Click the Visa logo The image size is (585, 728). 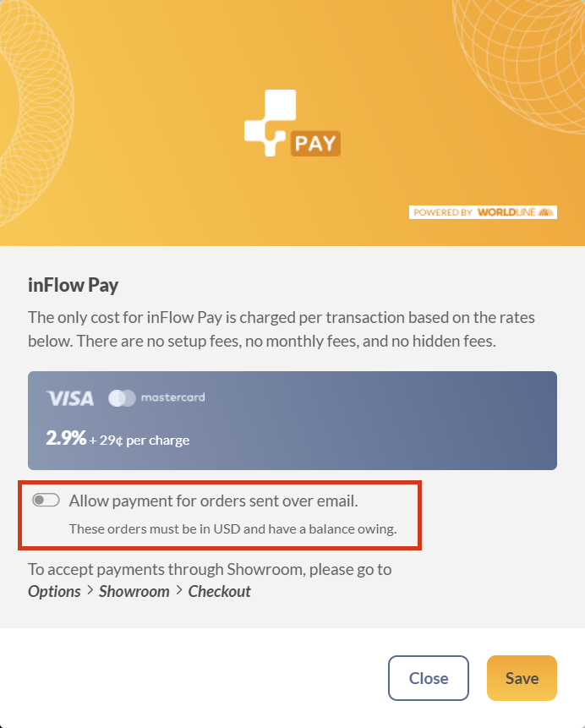coord(69,398)
